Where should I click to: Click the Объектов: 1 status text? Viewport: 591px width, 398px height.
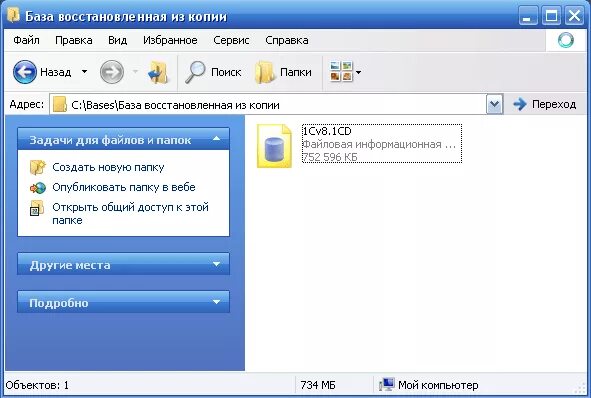pyautogui.click(x=37, y=385)
